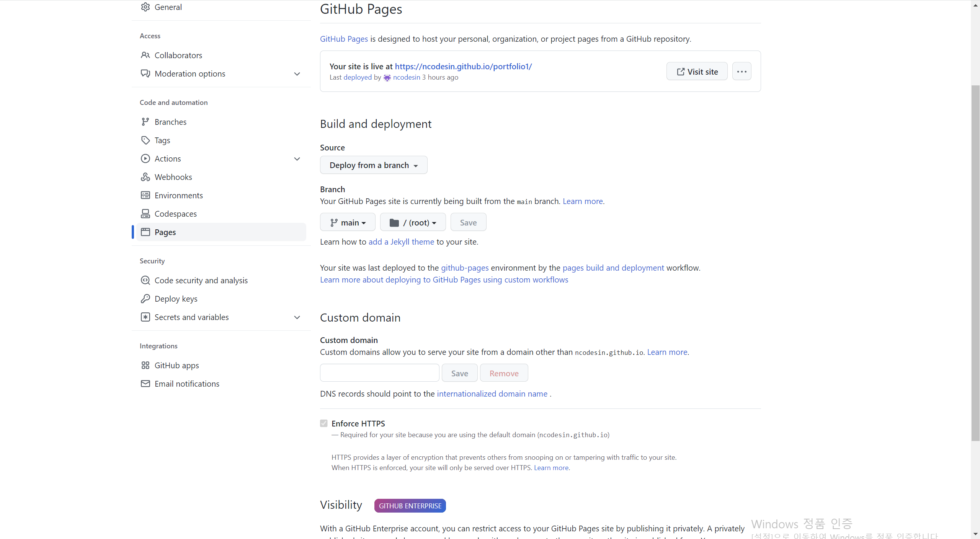This screenshot has width=980, height=539.
Task: Click Learn more under Enforce HTTPS
Action: coord(551,468)
